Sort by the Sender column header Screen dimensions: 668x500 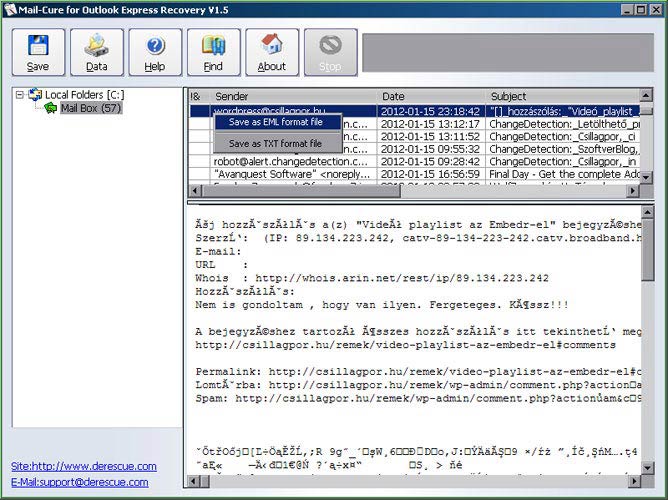point(294,96)
